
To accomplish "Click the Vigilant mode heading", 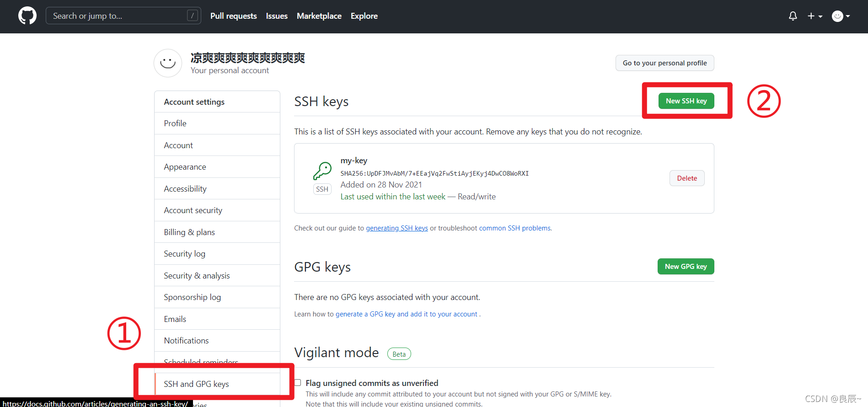I will coord(337,353).
